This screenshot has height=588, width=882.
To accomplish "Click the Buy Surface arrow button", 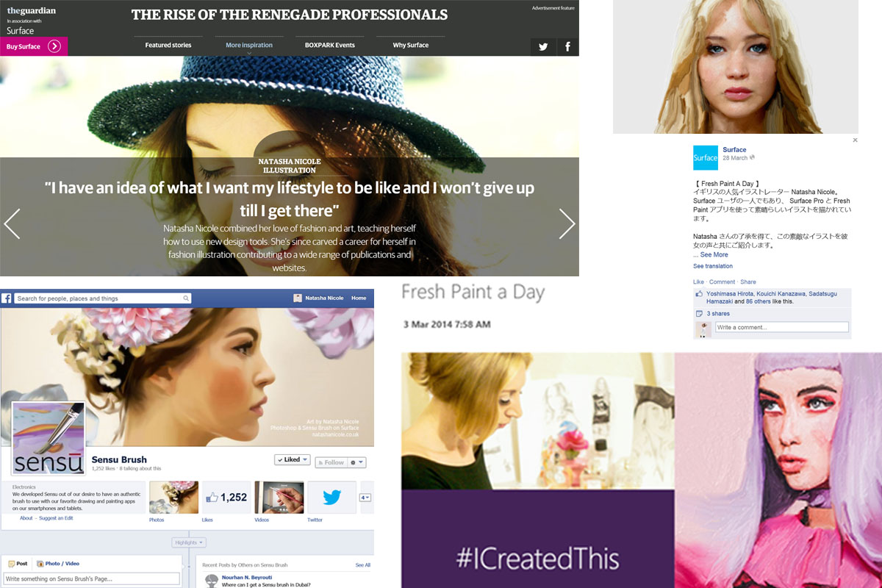I will (x=54, y=46).
